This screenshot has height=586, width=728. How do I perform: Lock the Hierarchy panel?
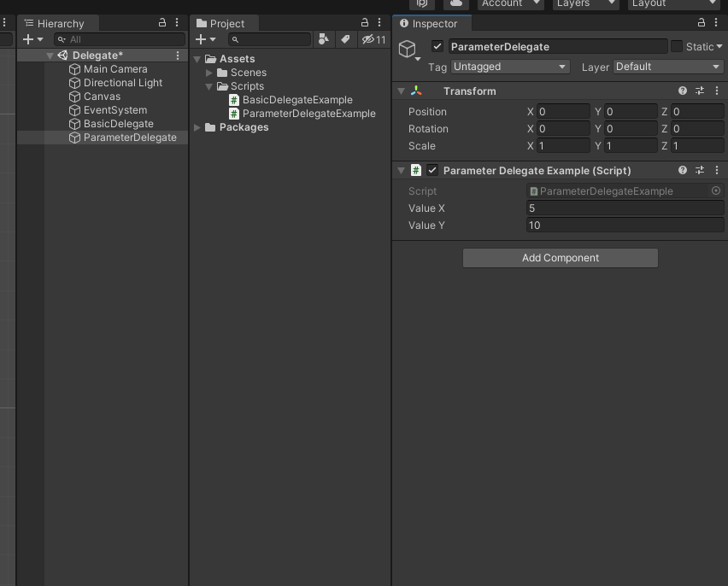[162, 22]
